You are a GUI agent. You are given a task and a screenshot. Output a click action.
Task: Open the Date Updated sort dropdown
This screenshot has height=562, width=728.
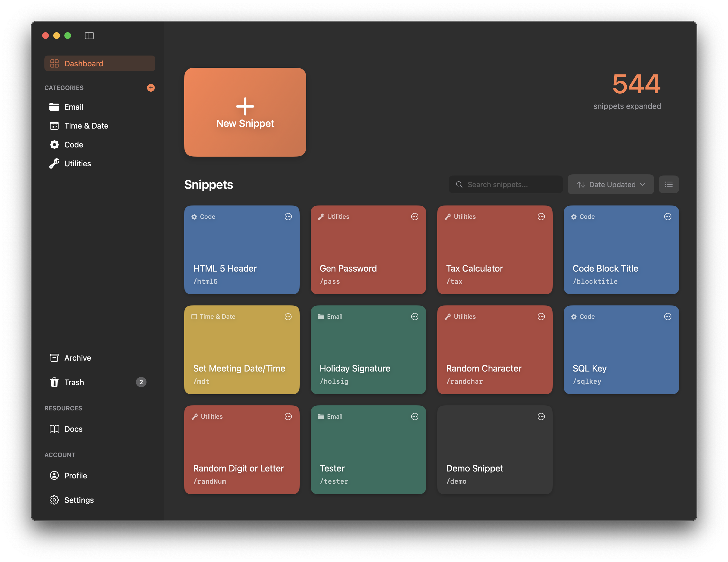click(x=611, y=184)
